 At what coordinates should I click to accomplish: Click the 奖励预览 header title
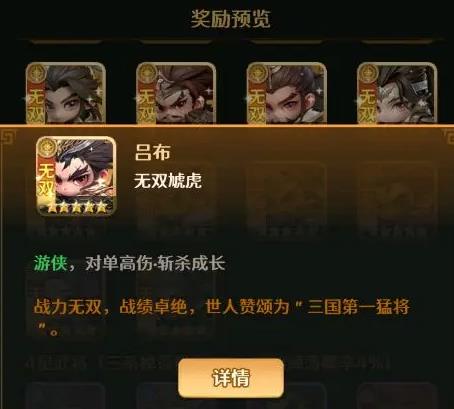click(231, 19)
